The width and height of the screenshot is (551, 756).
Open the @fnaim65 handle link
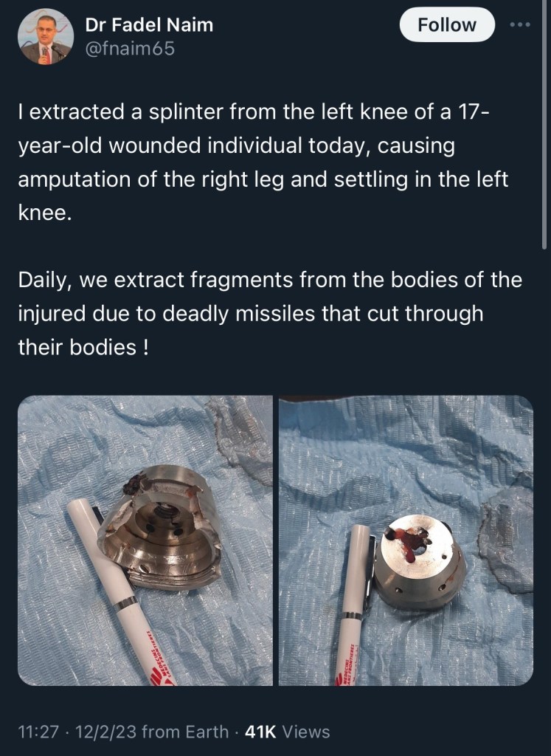pos(130,49)
